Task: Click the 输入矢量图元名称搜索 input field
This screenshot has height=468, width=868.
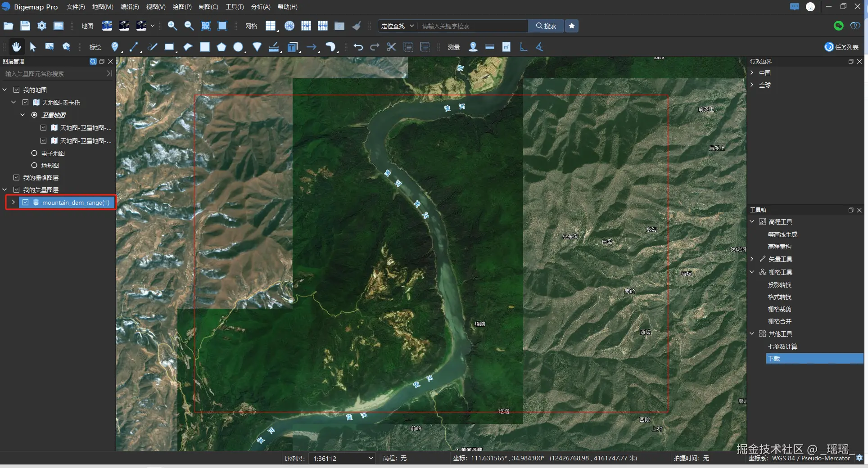Action: [x=54, y=74]
